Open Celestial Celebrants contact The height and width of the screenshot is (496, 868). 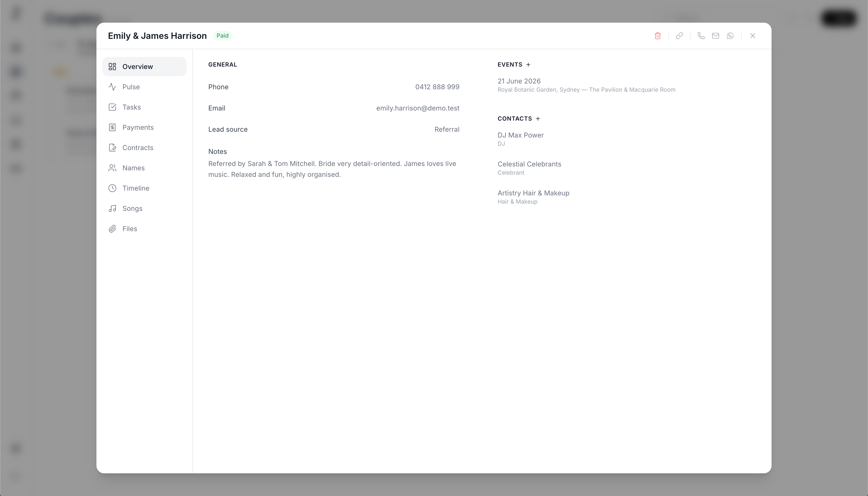pos(529,164)
